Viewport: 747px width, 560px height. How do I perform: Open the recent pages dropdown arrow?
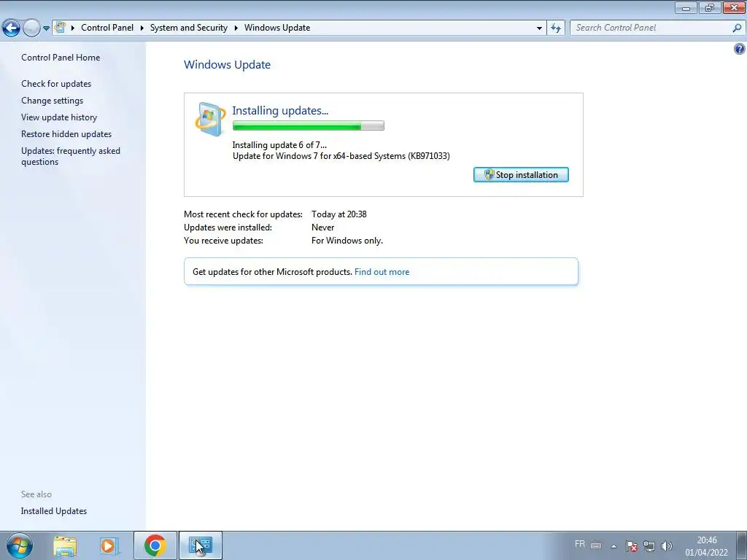click(x=46, y=28)
